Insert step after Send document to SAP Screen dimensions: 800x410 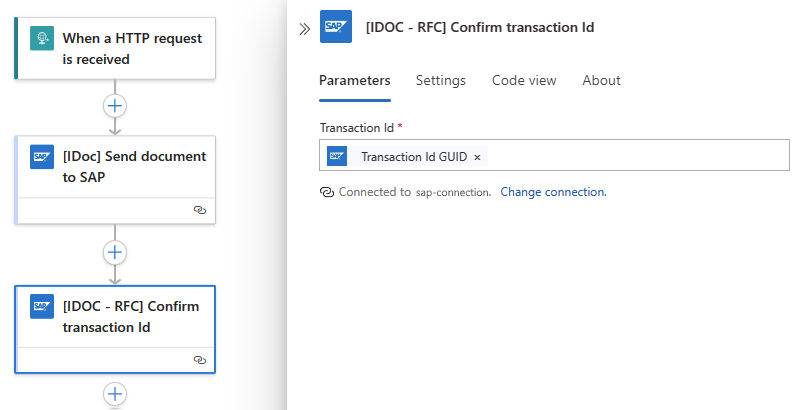(115, 252)
